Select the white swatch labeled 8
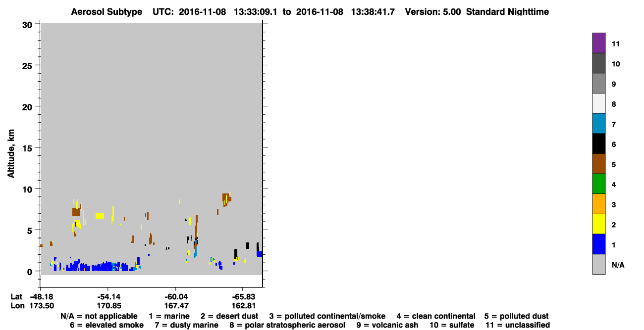 [x=598, y=103]
